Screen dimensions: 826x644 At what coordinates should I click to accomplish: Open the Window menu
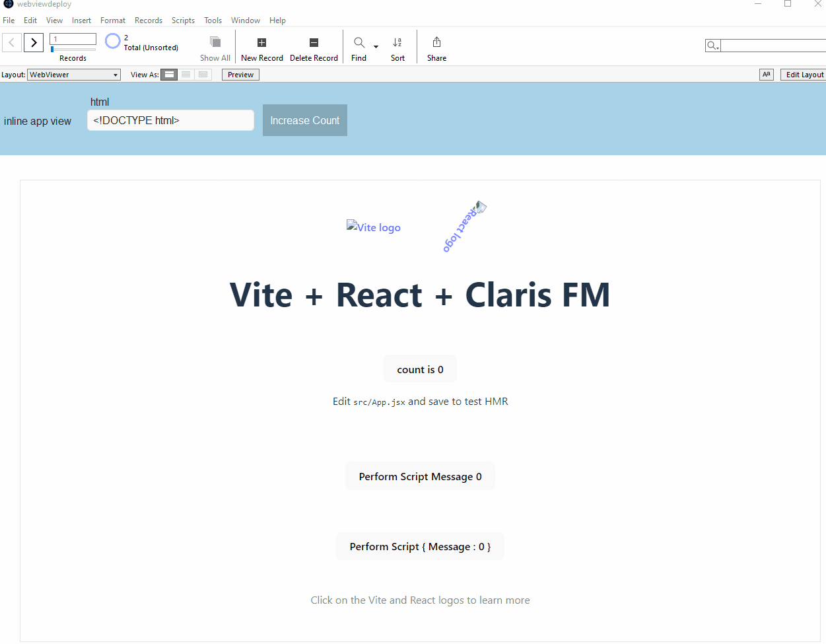pyautogui.click(x=246, y=20)
